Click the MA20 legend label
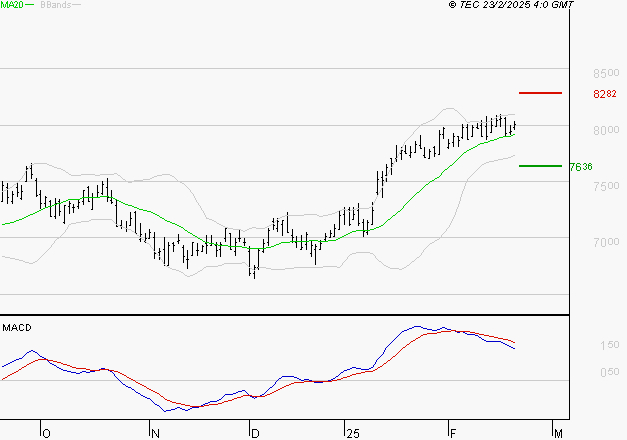Image resolution: width=627 pixels, height=440 pixels. [10, 5]
